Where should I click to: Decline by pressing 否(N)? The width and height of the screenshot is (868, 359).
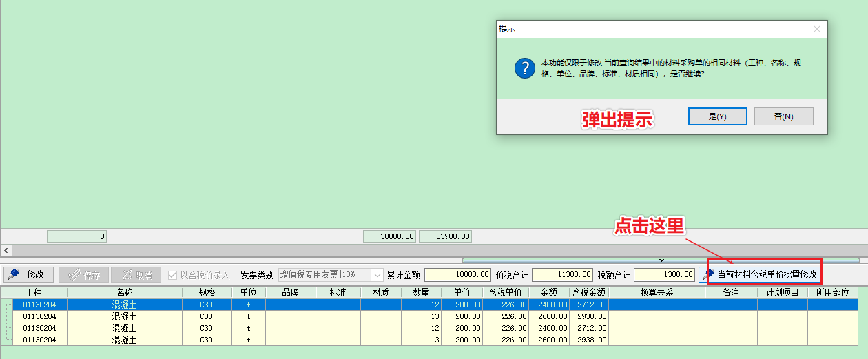pyautogui.click(x=783, y=116)
